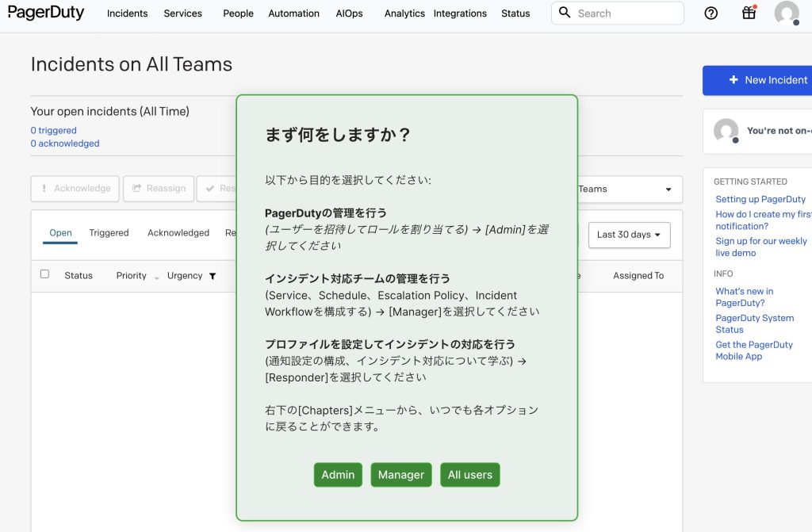Open the Integrations menu
The width and height of the screenshot is (812, 532).
pyautogui.click(x=460, y=13)
